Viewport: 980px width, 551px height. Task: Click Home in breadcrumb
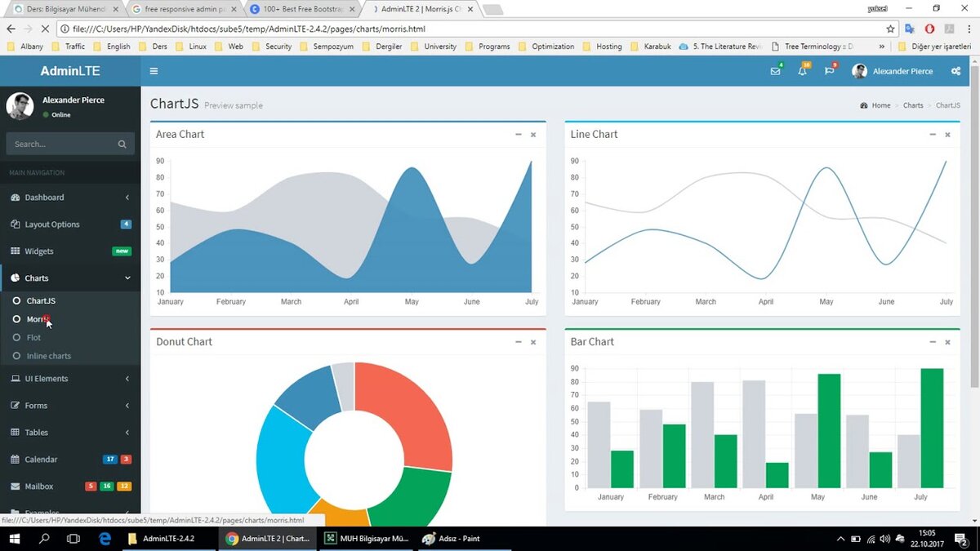point(880,105)
